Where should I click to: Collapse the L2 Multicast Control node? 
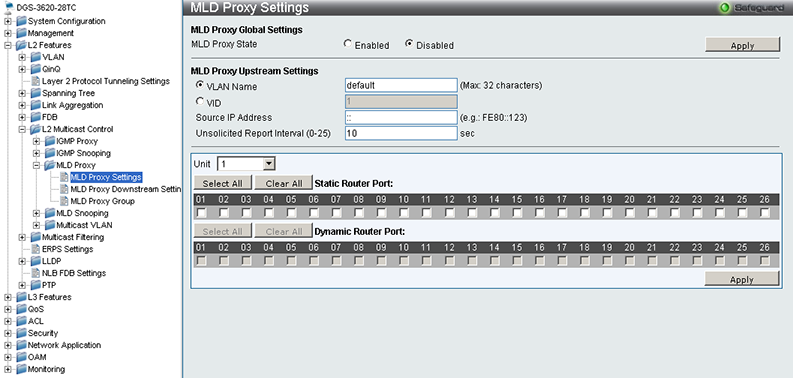(x=22, y=130)
